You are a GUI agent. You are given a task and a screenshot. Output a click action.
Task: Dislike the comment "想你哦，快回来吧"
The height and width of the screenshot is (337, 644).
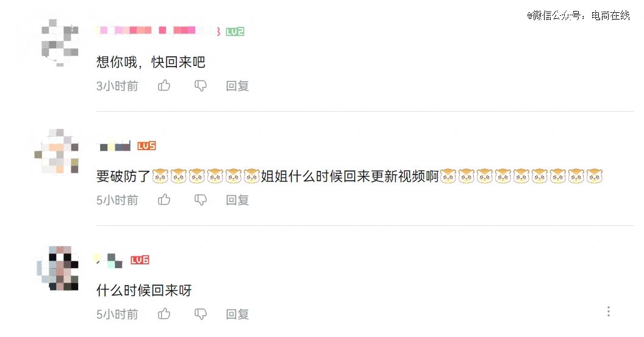[x=201, y=86]
